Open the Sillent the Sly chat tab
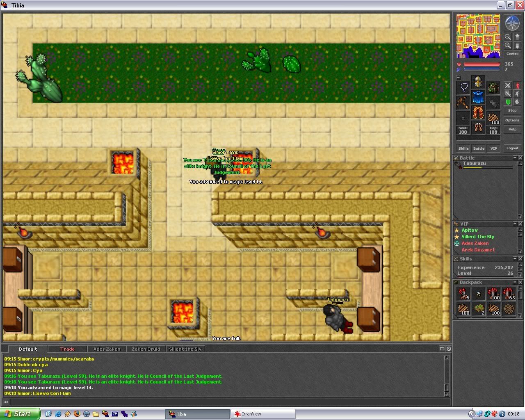The height and width of the screenshot is (420, 525). coord(185,349)
